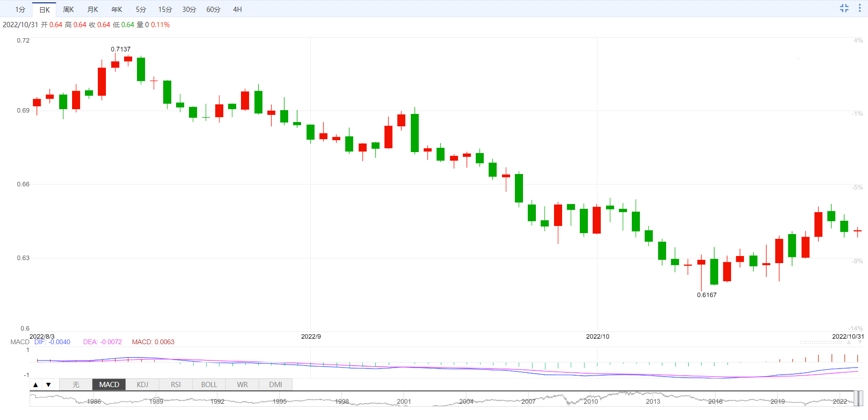Click the overview timeline at year 1992
868x420 pixels.
(x=217, y=401)
